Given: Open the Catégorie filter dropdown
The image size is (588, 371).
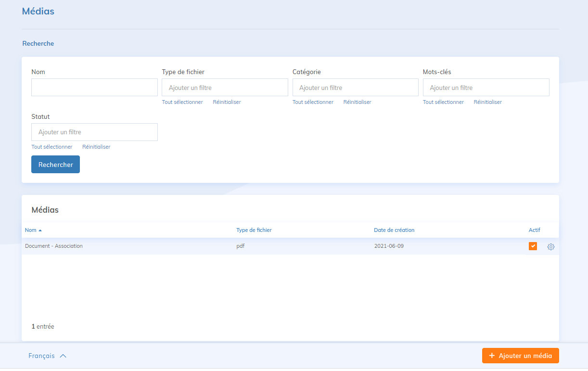Looking at the screenshot, I should [355, 88].
